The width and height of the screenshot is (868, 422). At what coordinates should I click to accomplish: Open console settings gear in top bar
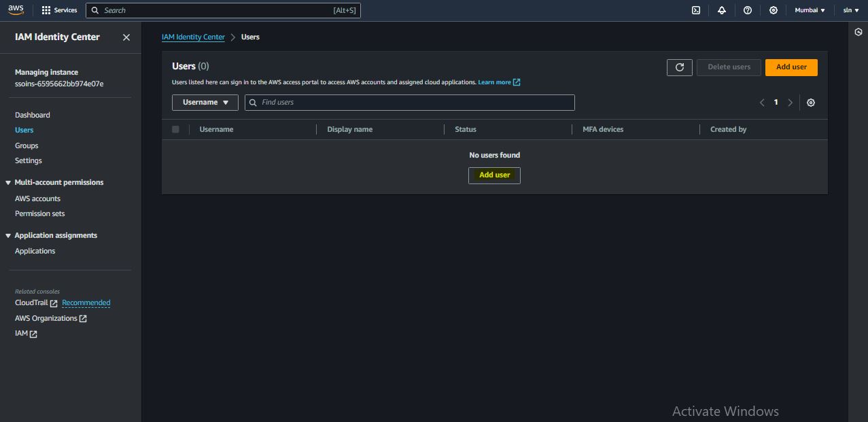pos(773,10)
